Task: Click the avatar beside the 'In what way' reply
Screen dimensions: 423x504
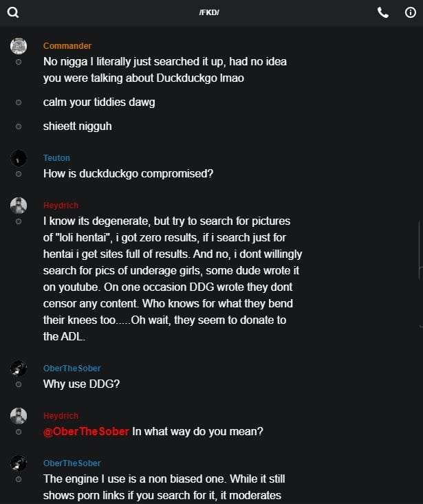Action: 19,416
